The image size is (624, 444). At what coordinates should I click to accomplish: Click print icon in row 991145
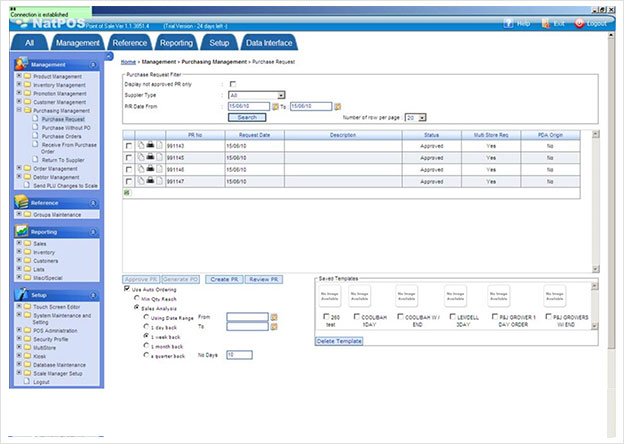coord(150,157)
